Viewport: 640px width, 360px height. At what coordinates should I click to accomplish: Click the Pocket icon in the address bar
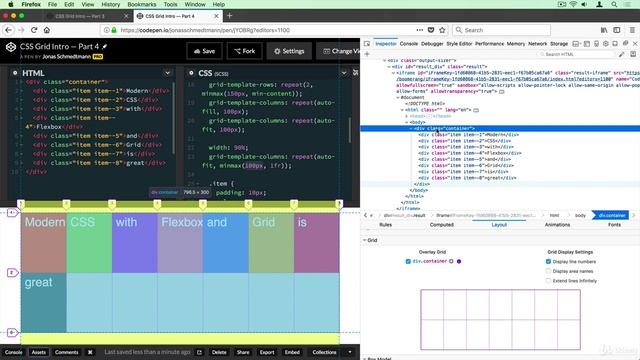431,30
